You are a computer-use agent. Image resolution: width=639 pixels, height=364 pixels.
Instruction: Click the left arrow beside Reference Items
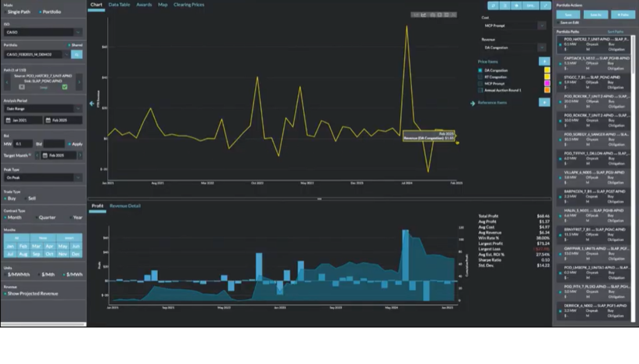point(473,103)
